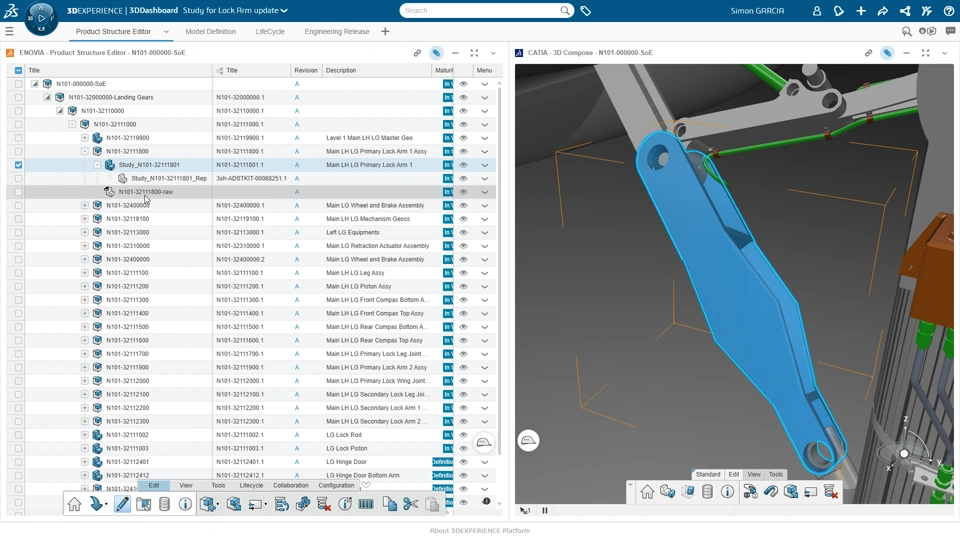This screenshot has height=540, width=960.
Task: Click info icon in CATIA bottom toolbar
Action: coord(727,492)
